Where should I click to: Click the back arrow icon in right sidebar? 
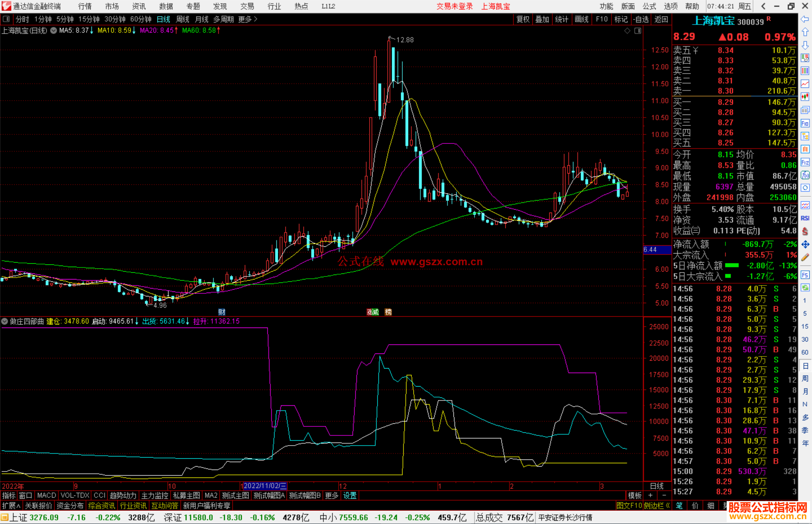click(805, 19)
